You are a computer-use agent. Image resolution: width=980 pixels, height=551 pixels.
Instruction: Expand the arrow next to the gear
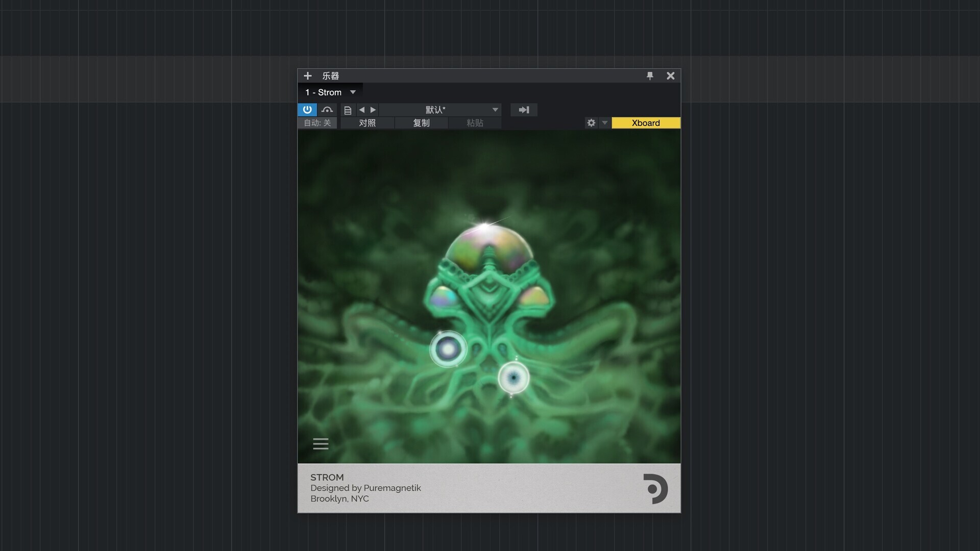[605, 123]
